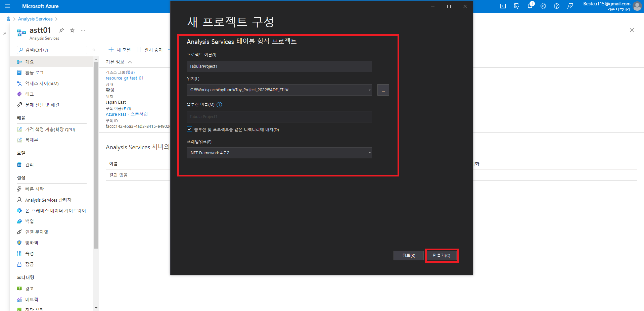Viewport: 644px width, 311px height.
Task: Click the browse ellipsis button for location
Action: [x=383, y=90]
